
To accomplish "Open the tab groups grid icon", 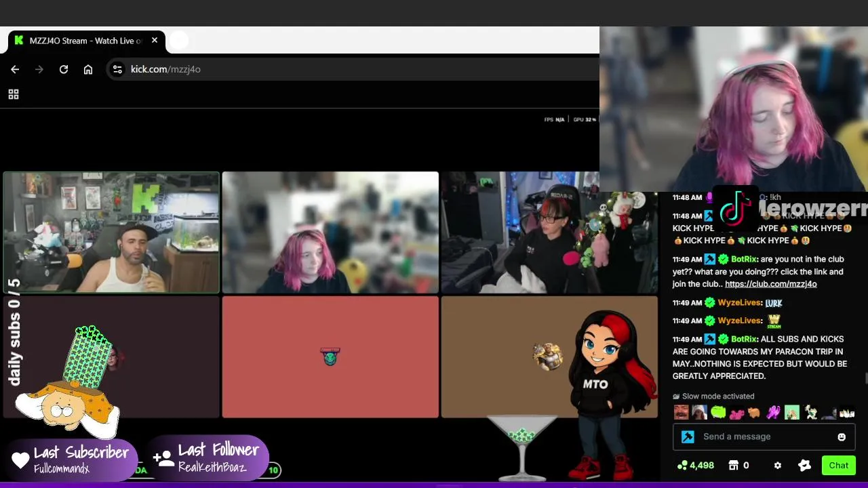I will click(14, 94).
